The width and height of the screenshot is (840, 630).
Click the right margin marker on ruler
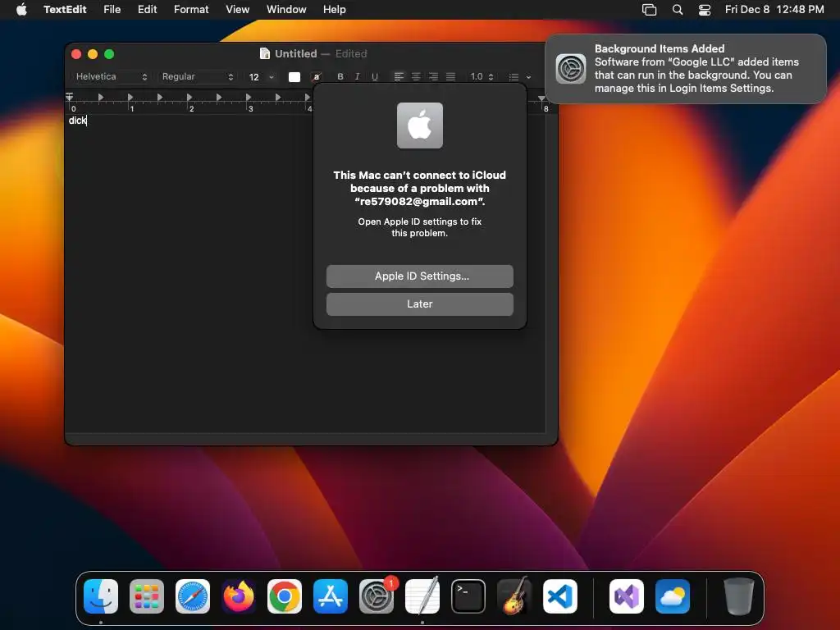[541, 98]
